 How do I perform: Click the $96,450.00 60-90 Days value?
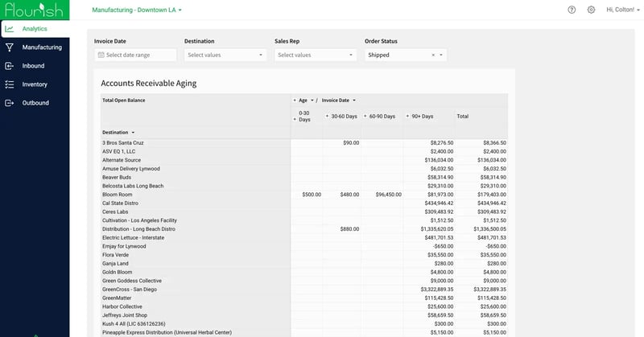tap(389, 195)
